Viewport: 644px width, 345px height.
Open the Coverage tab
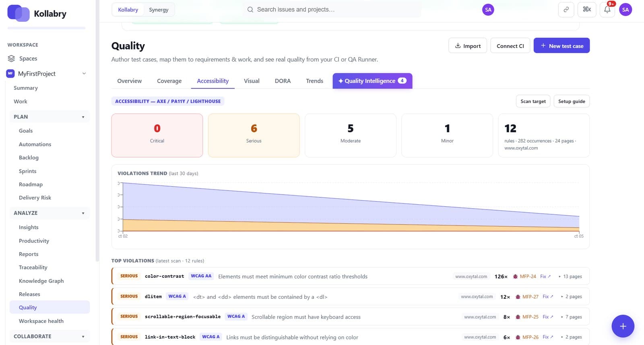[x=169, y=81]
